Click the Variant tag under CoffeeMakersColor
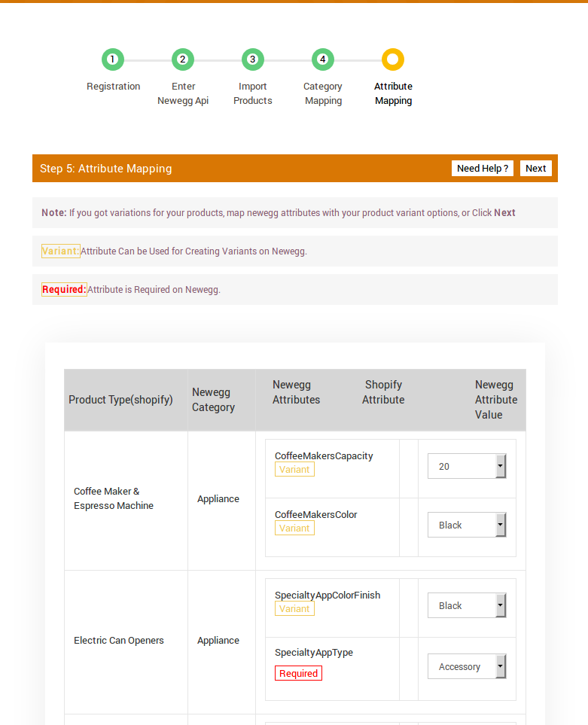The image size is (588, 725). pos(294,529)
